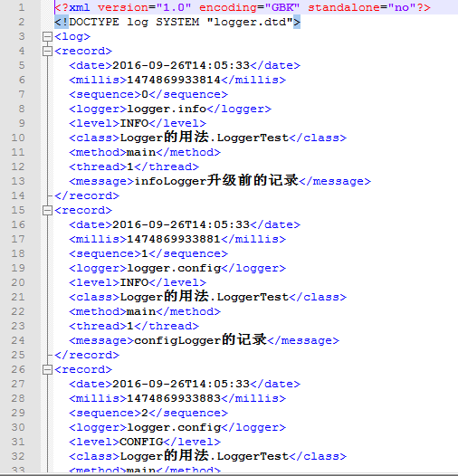This screenshot has width=458, height=476.
Task: Click the standalone value "no"
Action: click(x=402, y=7)
